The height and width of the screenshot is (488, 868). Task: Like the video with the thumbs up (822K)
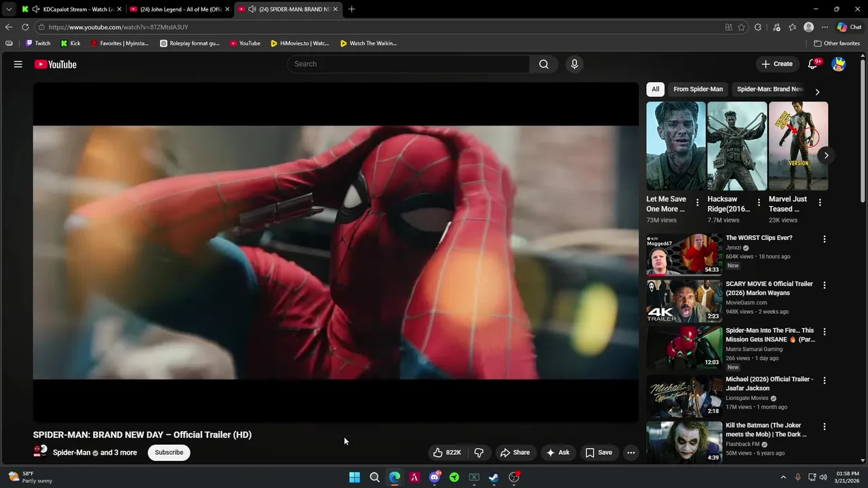point(447,453)
